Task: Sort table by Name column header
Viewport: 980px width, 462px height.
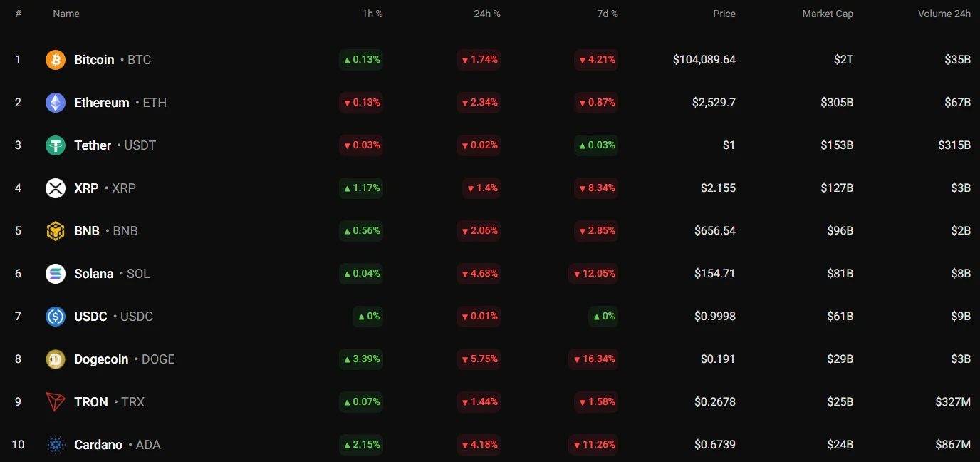Action: (x=66, y=14)
